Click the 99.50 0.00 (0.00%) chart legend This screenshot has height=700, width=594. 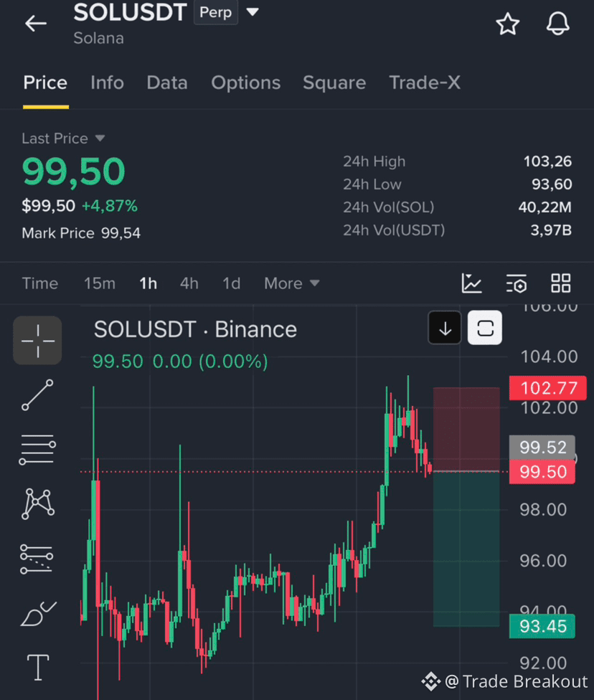(180, 361)
